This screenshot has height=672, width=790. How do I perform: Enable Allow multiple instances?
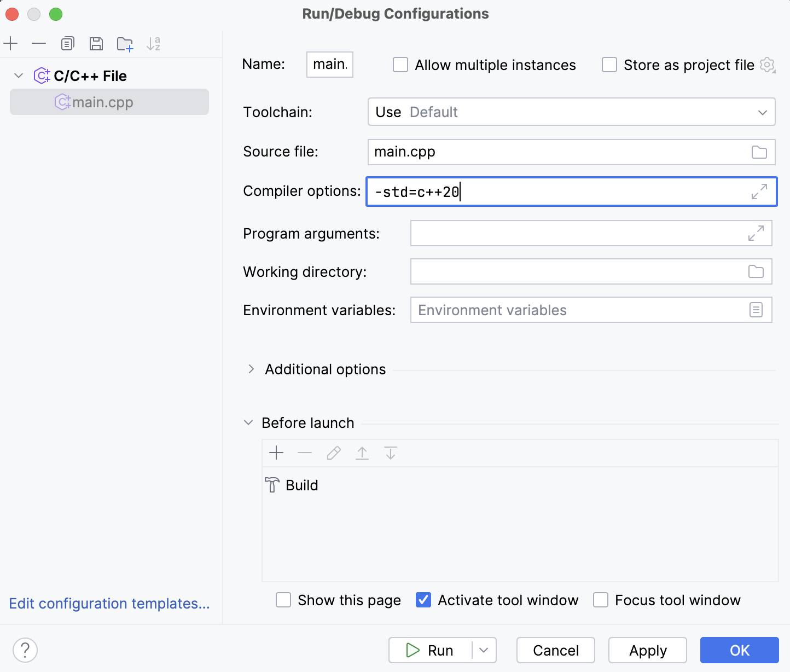tap(400, 65)
